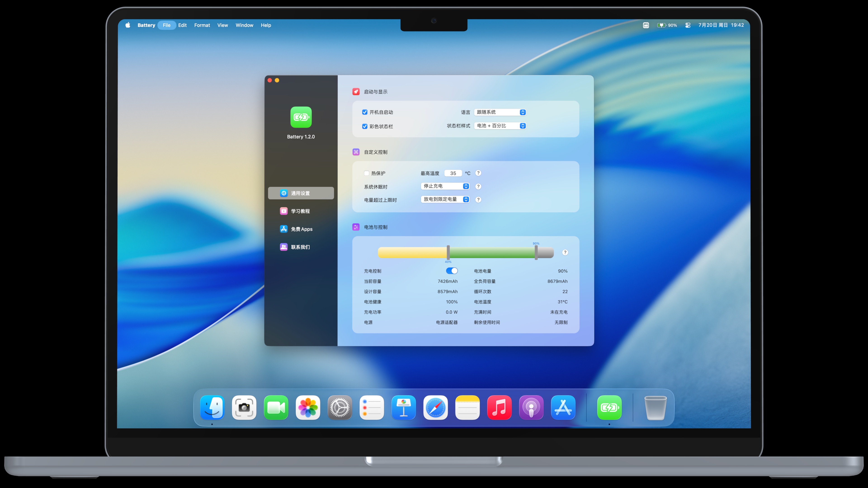Viewport: 868px width, 488px height.
Task: Open the File menu
Action: pyautogui.click(x=166, y=25)
